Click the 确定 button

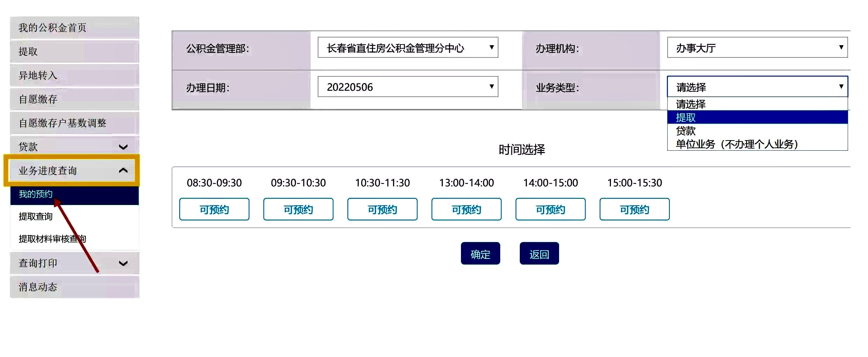[481, 254]
